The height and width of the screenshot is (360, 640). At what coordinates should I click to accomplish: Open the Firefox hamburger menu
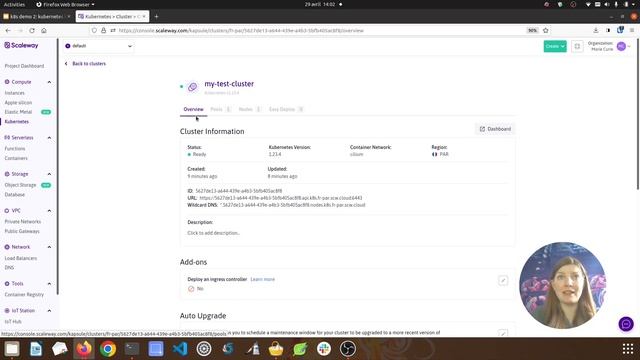(x=632, y=31)
